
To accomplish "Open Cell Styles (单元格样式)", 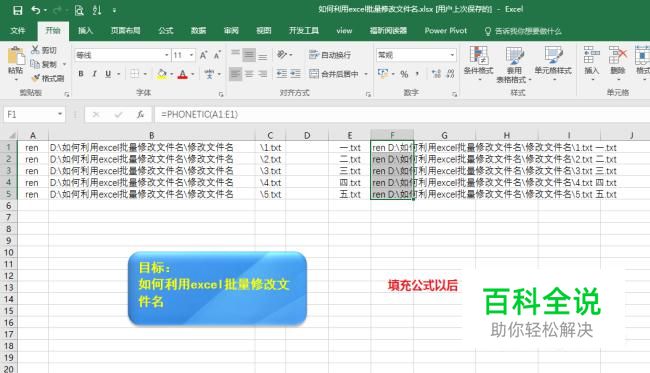I will tap(553, 63).
